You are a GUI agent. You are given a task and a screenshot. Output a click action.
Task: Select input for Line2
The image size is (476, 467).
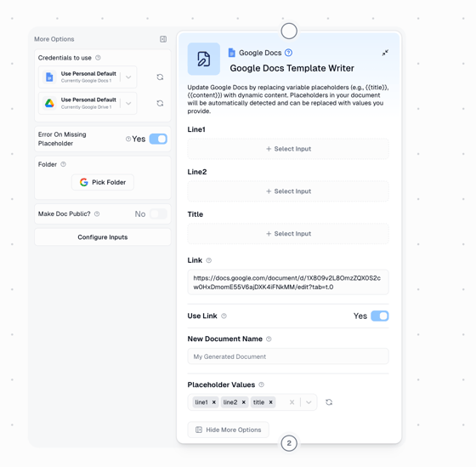[288, 191]
